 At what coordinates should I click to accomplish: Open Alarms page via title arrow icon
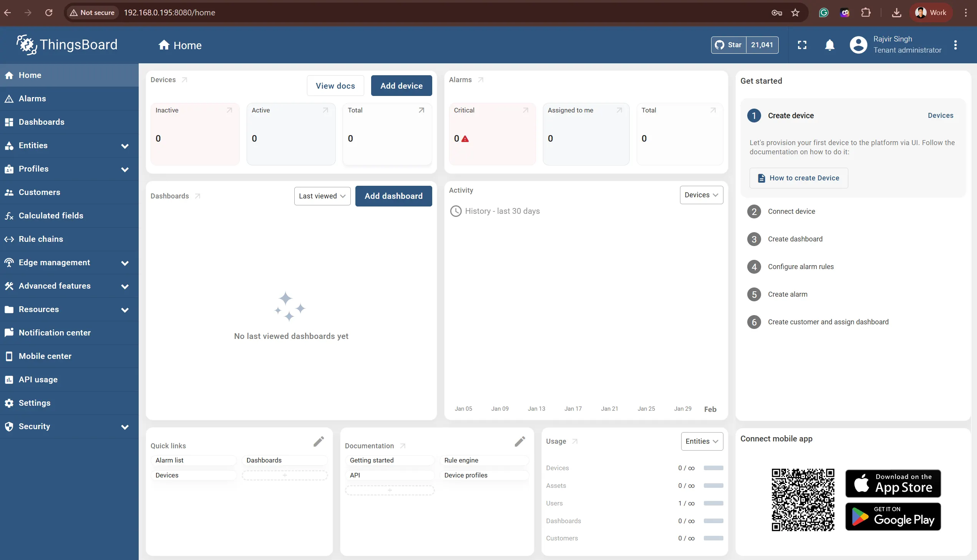pyautogui.click(x=480, y=80)
